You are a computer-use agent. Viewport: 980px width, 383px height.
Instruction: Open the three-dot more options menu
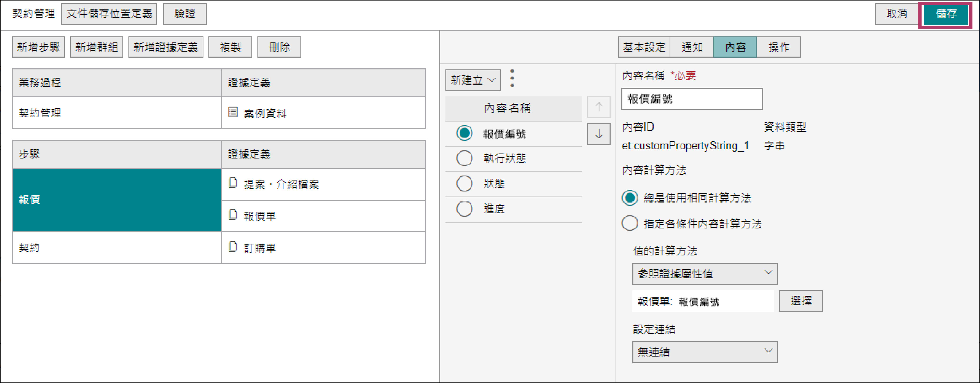[x=512, y=78]
